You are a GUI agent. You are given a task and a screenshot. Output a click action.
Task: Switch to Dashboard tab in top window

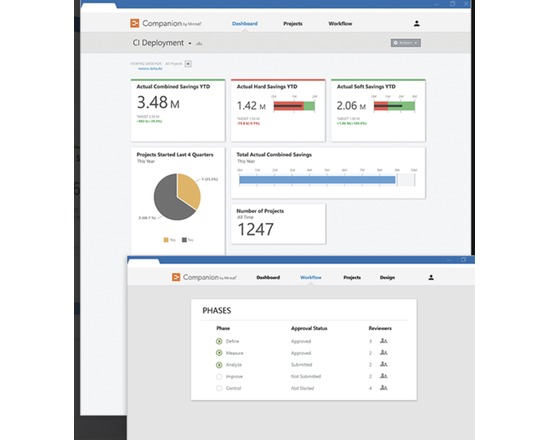245,24
